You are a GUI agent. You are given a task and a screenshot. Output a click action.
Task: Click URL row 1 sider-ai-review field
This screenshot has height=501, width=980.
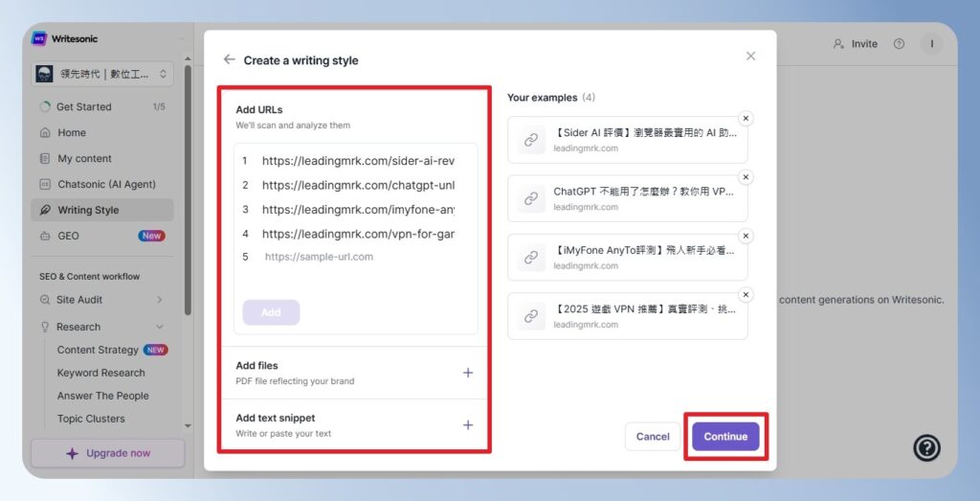(358, 161)
